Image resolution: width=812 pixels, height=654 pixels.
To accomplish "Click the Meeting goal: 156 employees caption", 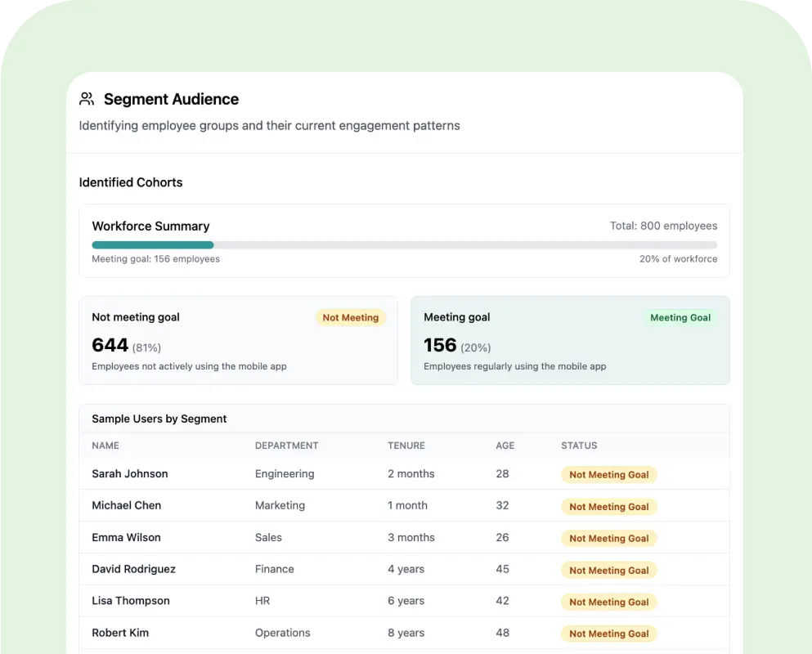I will (x=156, y=259).
